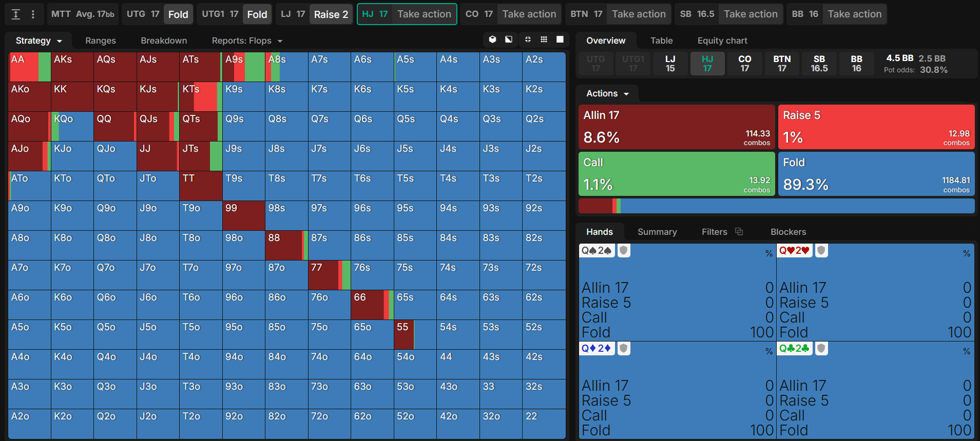980x441 pixels.
Task: Select the KQo hand cell
Action: (72, 126)
